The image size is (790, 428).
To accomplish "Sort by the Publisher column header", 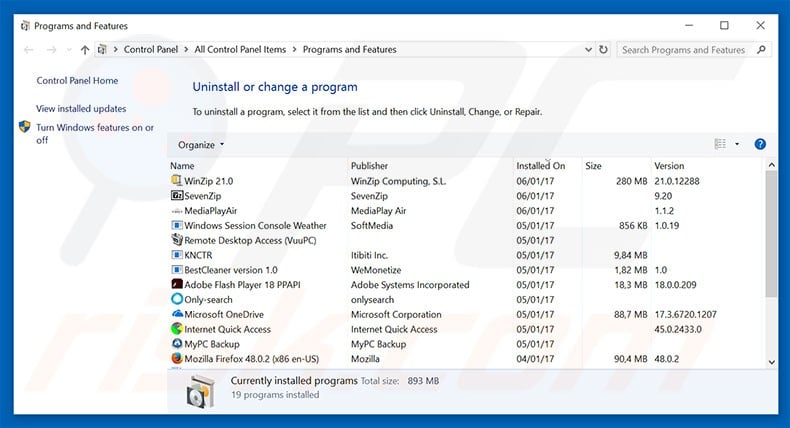I will pyautogui.click(x=369, y=166).
